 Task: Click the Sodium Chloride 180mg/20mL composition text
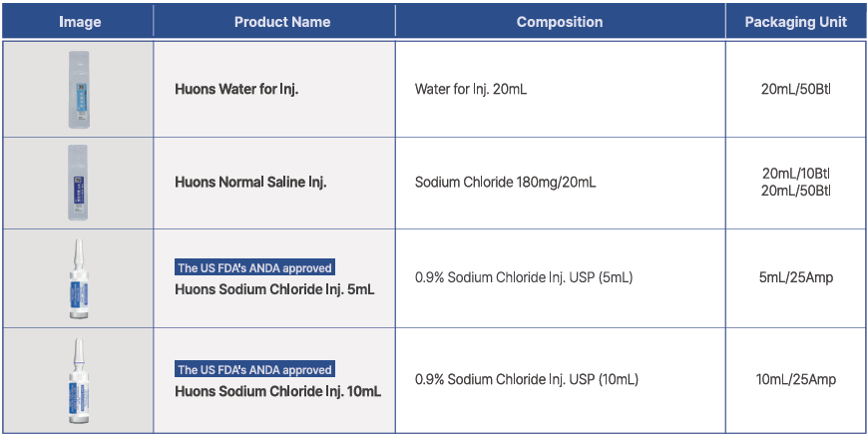506,183
